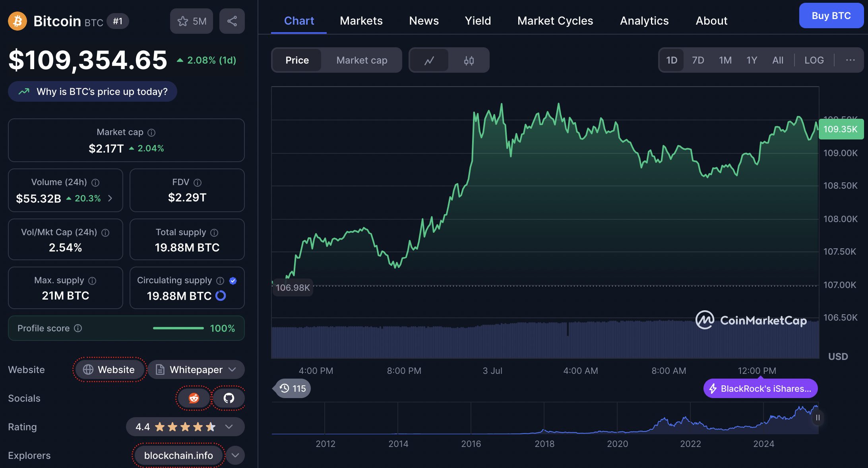This screenshot has width=868, height=468.
Task: Open Bitcoin's GitHub social link
Action: [x=229, y=398]
